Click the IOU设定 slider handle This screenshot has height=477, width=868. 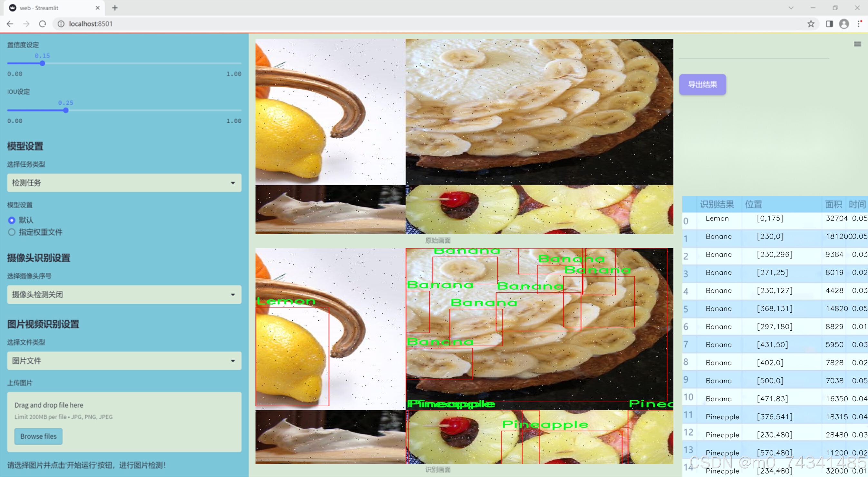point(66,110)
